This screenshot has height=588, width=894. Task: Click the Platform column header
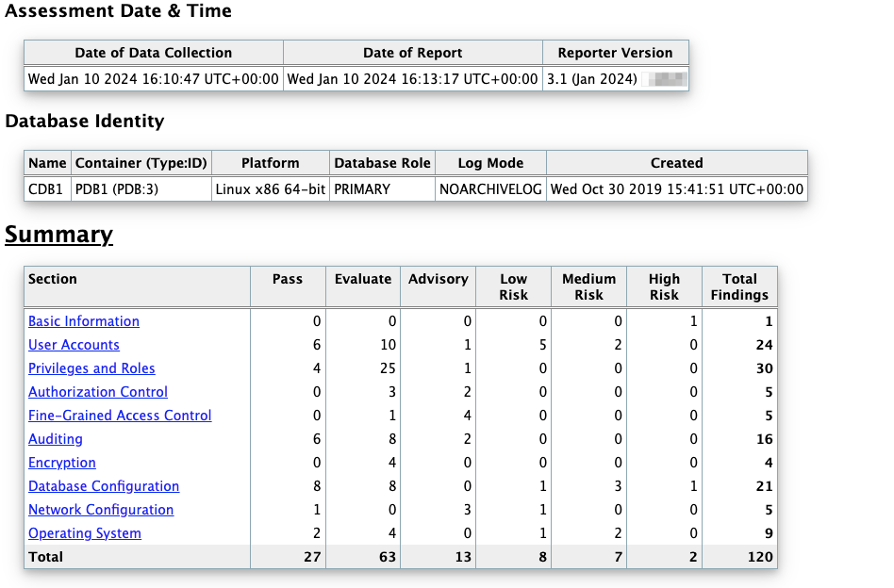tap(271, 163)
